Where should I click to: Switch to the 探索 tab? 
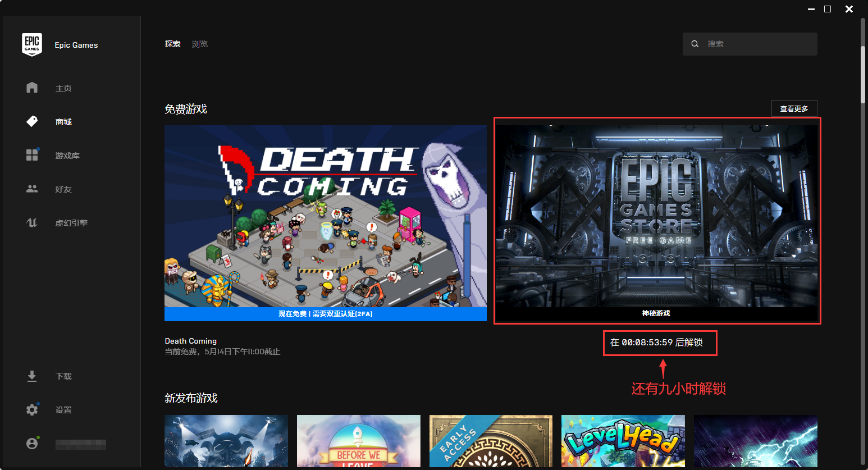click(172, 44)
